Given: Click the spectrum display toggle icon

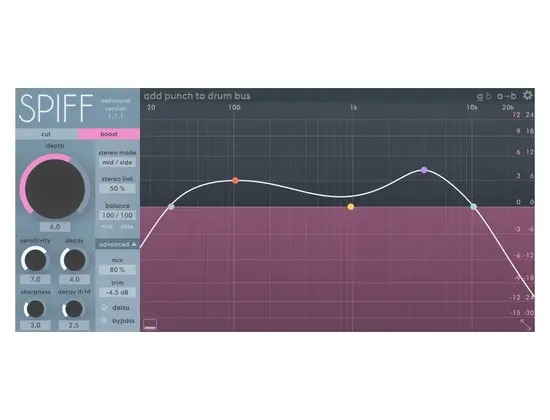Looking at the screenshot, I should pyautogui.click(x=150, y=325).
